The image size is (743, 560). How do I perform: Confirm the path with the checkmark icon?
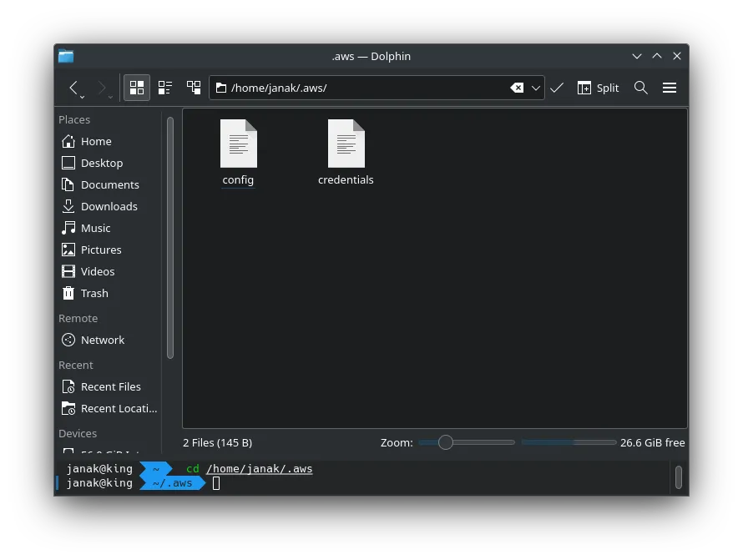557,88
